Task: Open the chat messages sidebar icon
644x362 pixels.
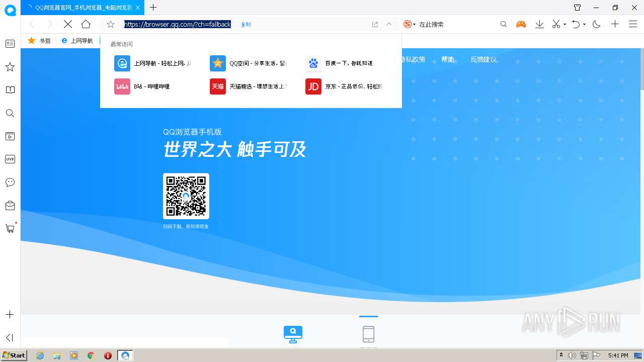Action: pos(10,182)
